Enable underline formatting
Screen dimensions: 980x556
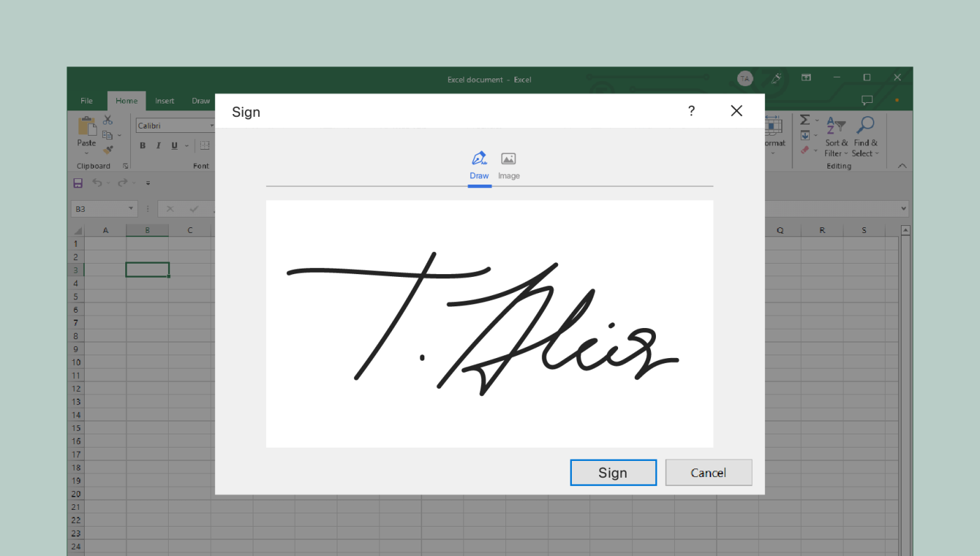[174, 145]
